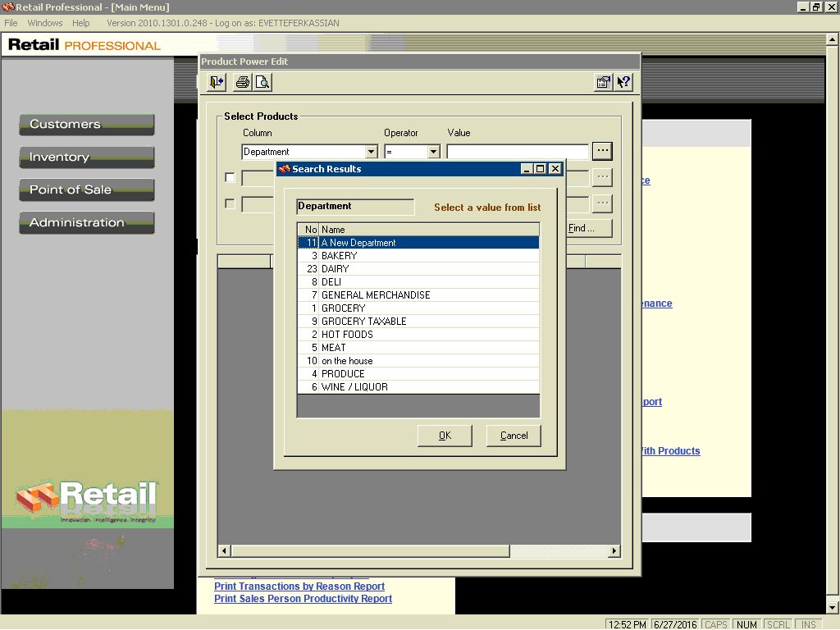Click the horizontal scrollbar thumb in grid
This screenshot has height=630, width=840.
coord(370,550)
